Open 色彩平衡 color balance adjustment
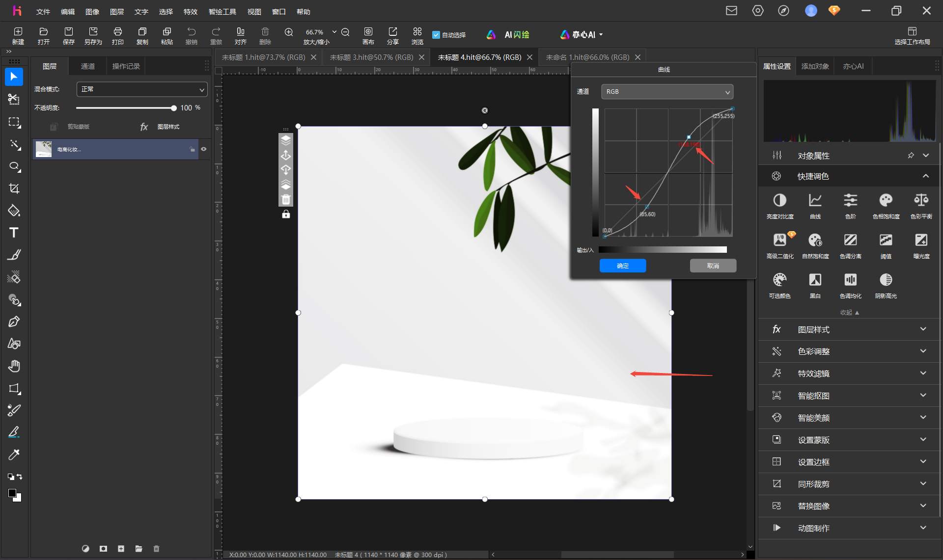This screenshot has height=560, width=943. point(921,205)
